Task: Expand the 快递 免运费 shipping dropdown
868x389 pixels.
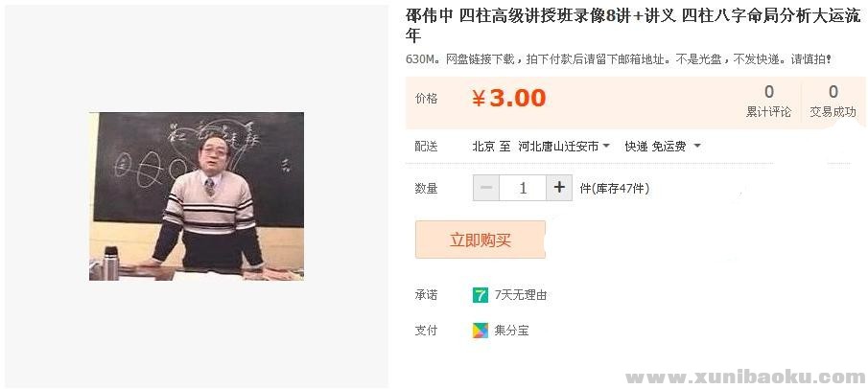Action: (663, 146)
